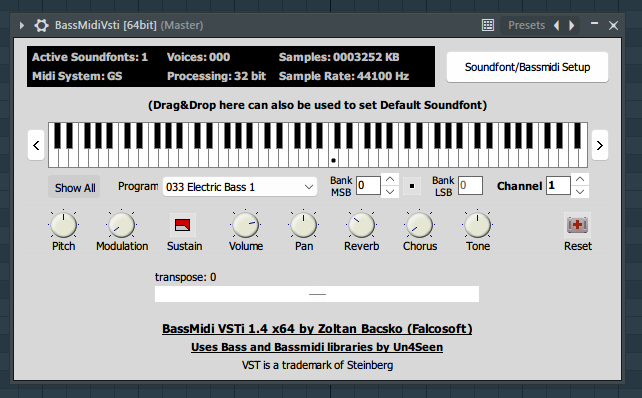Select the previous preset arrow
Image resolution: width=642 pixels, height=398 pixels.
pyautogui.click(x=556, y=25)
